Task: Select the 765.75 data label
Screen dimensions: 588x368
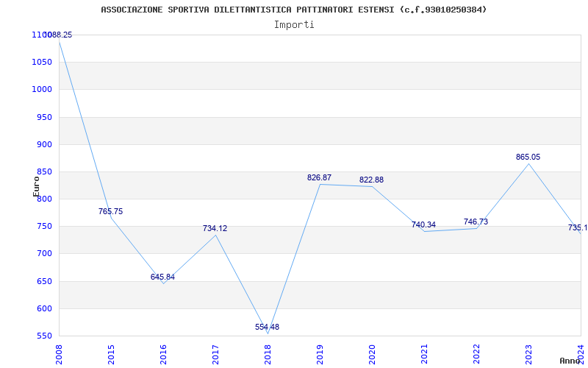Action: coord(111,211)
